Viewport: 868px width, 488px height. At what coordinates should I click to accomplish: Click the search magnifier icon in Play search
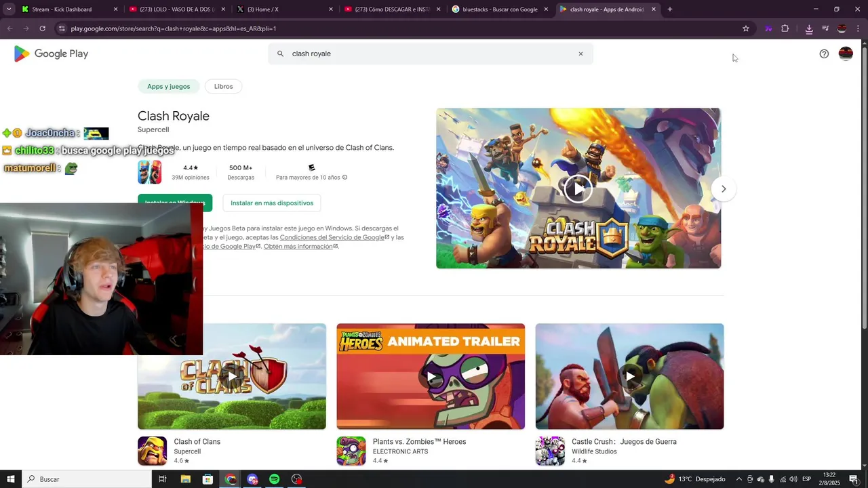pyautogui.click(x=280, y=54)
